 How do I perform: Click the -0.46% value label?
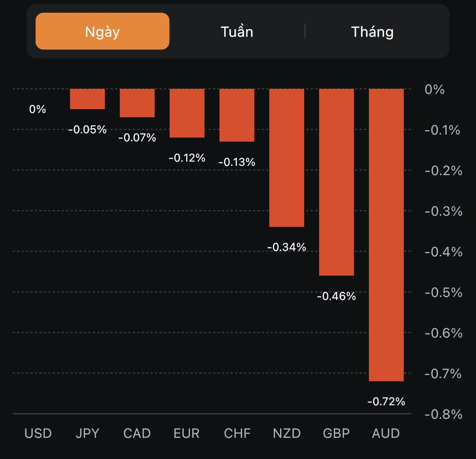(336, 296)
